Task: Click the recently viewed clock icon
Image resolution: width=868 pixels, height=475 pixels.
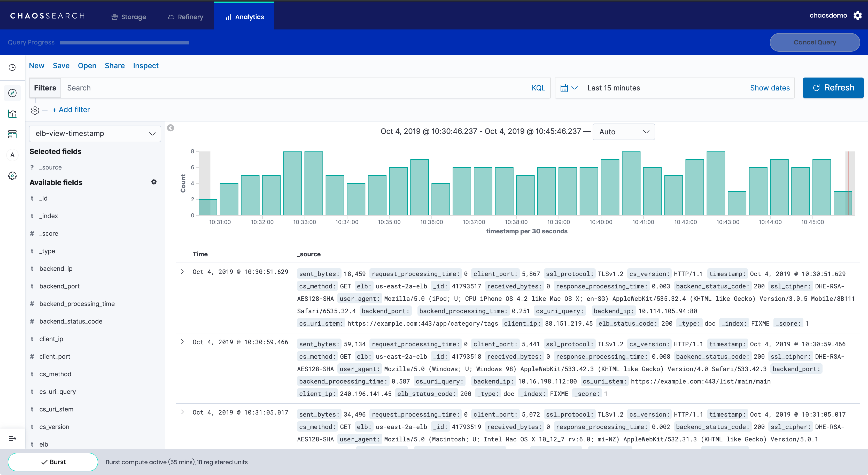Action: pyautogui.click(x=12, y=67)
